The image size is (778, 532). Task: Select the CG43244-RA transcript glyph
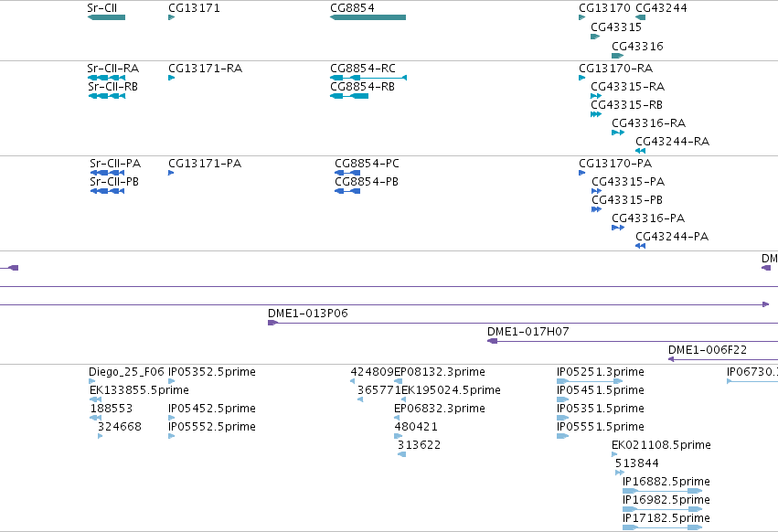point(641,151)
